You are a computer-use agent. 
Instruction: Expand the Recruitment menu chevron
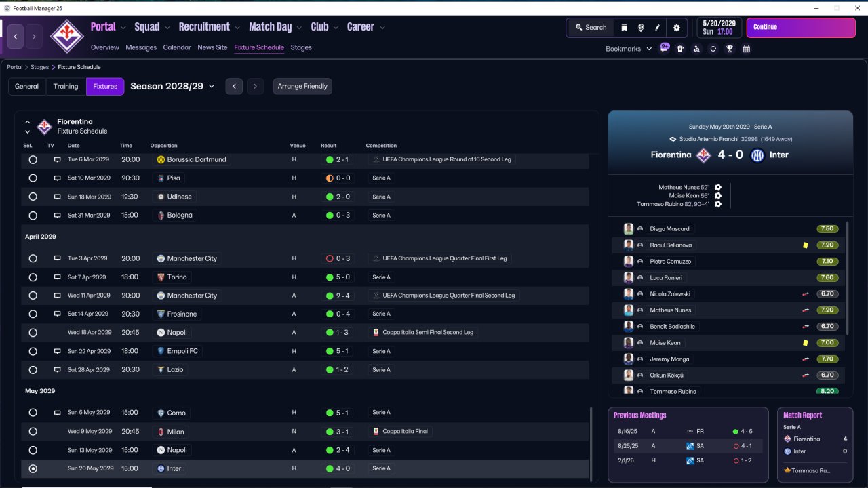coord(237,28)
